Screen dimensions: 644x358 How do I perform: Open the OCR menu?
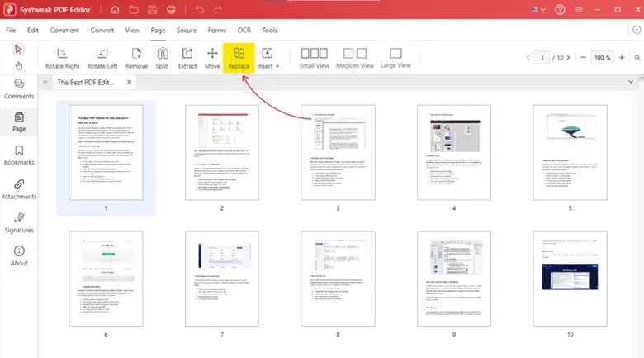(244, 30)
